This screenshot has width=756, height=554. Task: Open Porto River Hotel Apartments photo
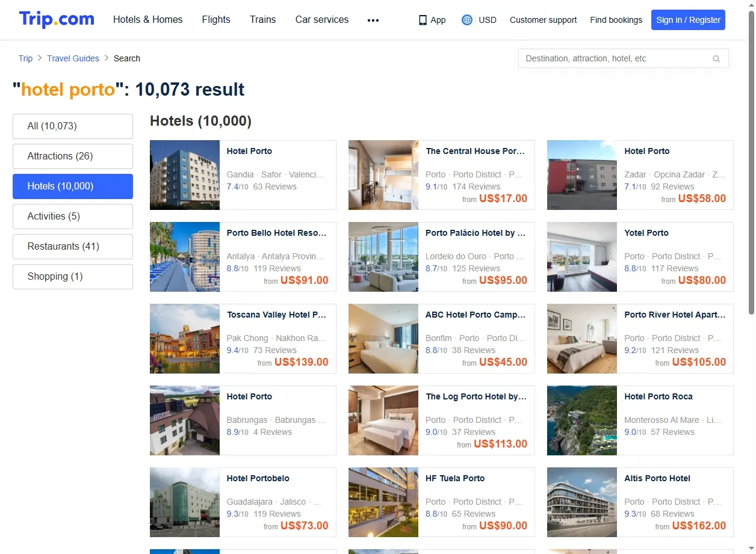582,339
